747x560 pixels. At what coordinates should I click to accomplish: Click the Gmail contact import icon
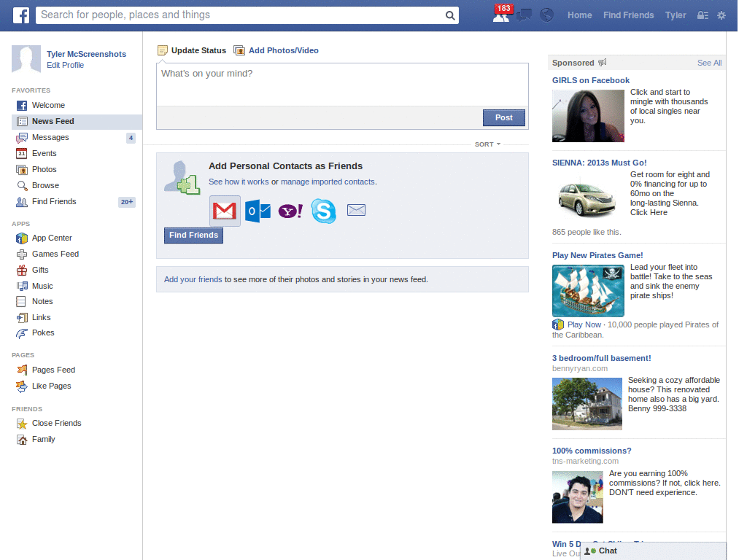tap(225, 211)
